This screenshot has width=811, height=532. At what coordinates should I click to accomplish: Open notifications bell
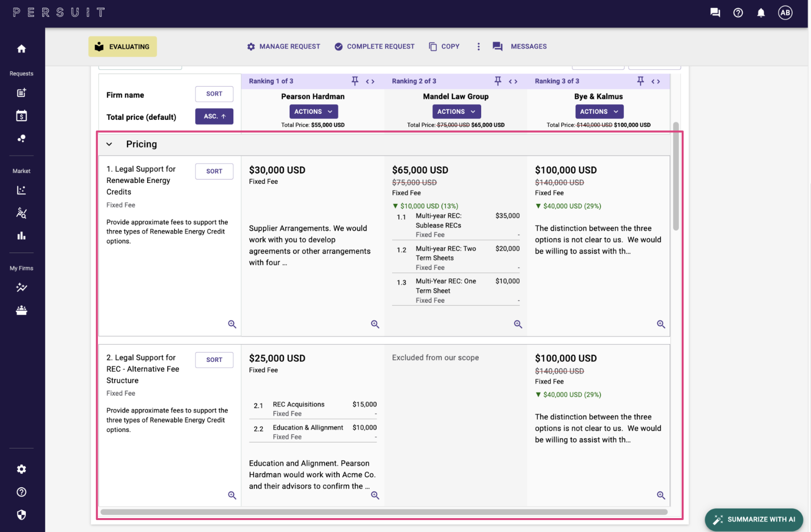(x=761, y=13)
